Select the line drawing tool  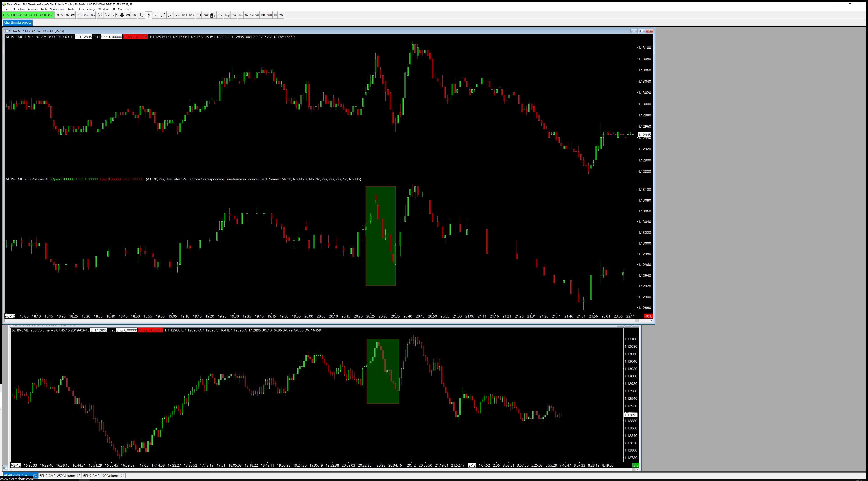point(163,15)
